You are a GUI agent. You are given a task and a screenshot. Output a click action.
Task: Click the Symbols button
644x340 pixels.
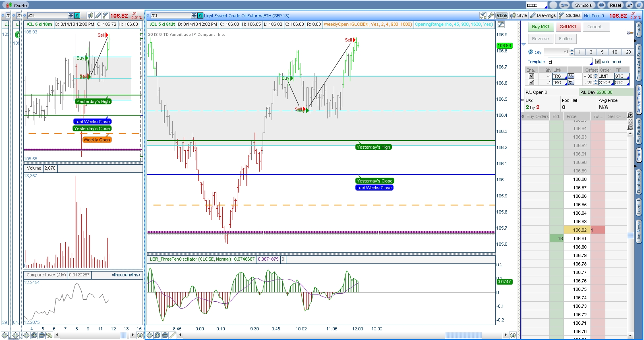pyautogui.click(x=583, y=5)
